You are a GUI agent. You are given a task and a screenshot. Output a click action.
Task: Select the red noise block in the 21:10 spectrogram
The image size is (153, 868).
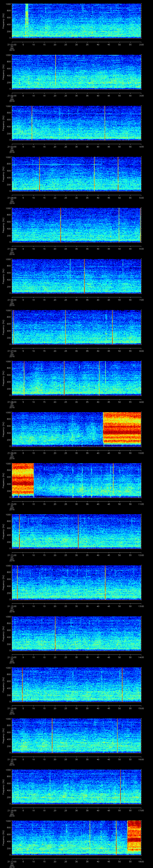click(x=23, y=479)
